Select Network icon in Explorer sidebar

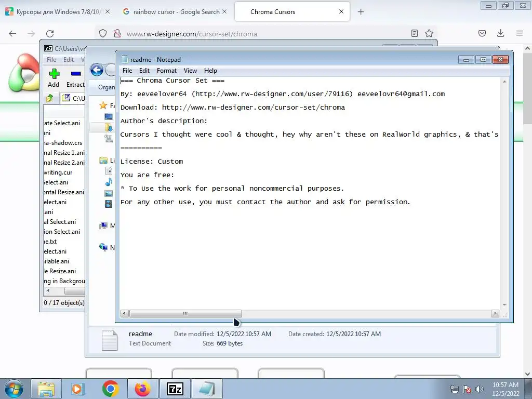(103, 247)
